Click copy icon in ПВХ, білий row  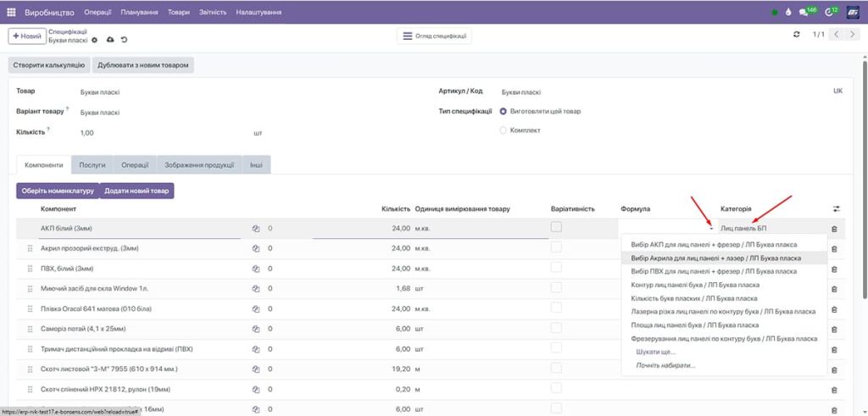[256, 269]
